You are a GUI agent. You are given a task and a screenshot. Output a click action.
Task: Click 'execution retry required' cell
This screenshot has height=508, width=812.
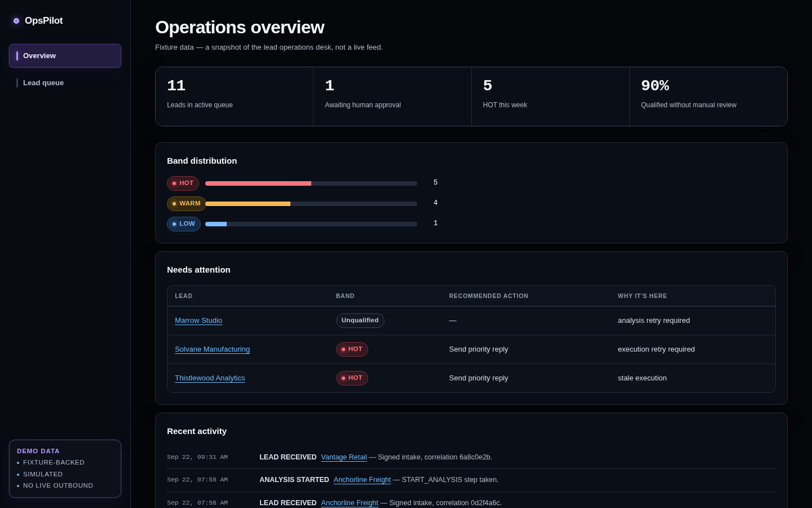pos(656,349)
